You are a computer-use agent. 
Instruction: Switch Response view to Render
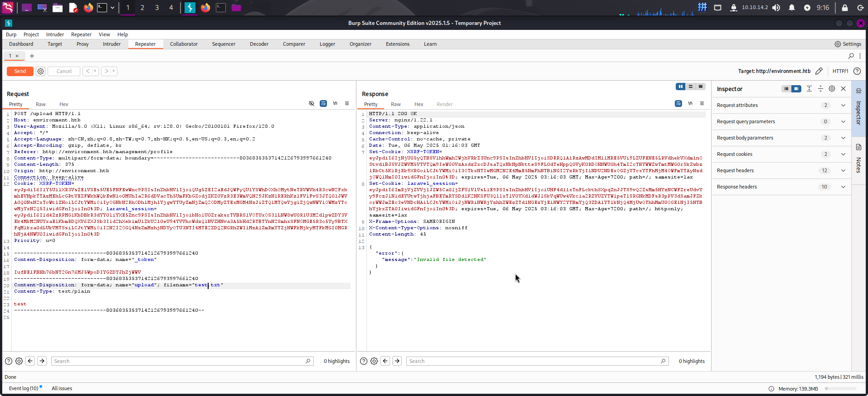(x=444, y=104)
